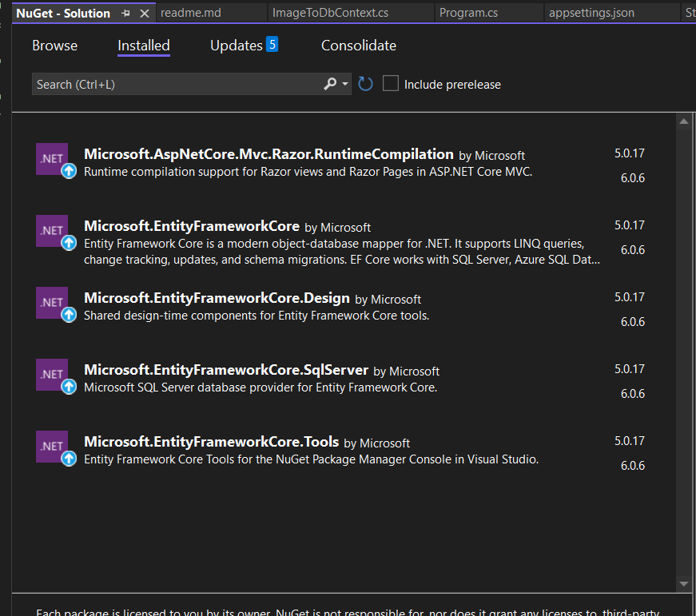Click Shared design-time components description

[x=257, y=316]
